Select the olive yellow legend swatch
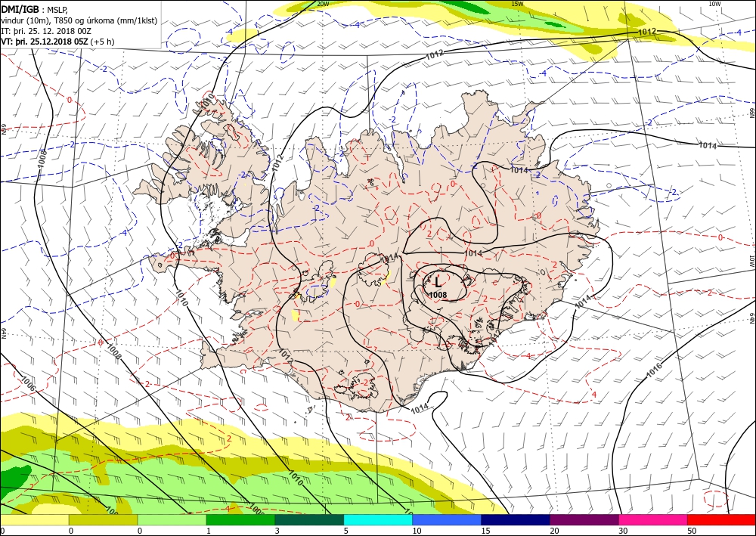 pyautogui.click(x=103, y=520)
